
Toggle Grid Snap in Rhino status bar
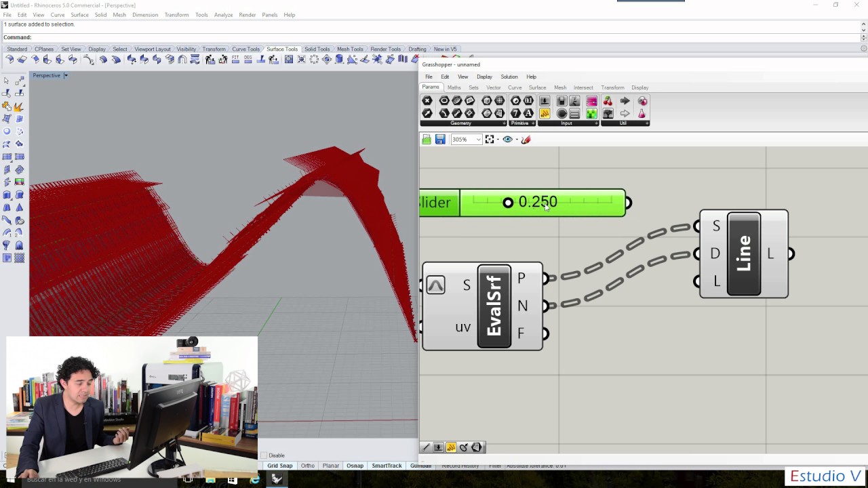point(279,466)
